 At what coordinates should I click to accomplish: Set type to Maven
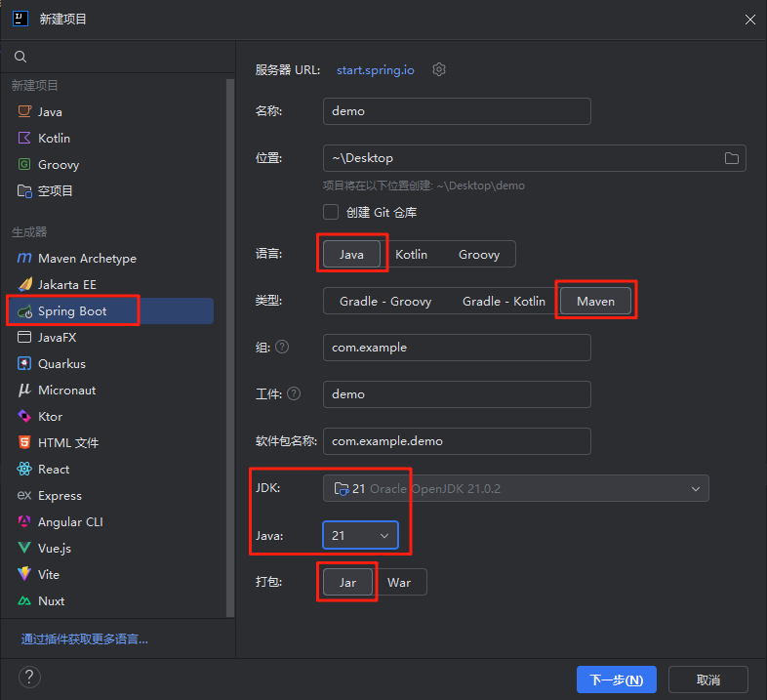(x=596, y=301)
